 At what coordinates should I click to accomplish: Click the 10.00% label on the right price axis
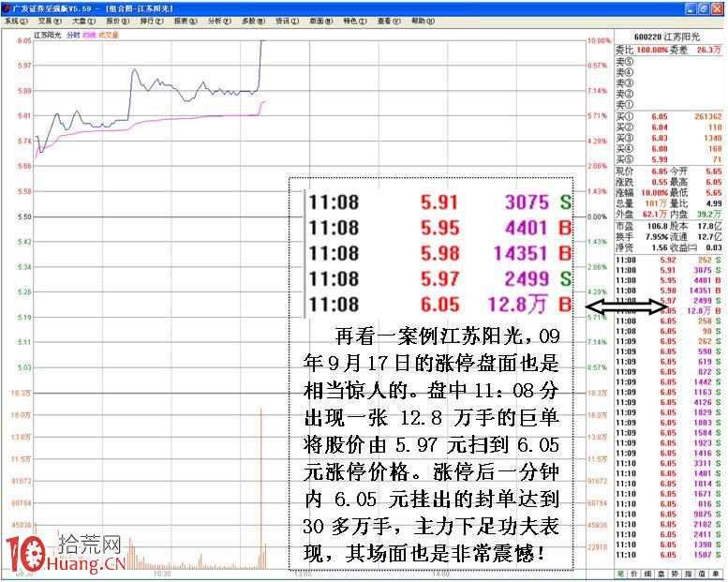point(599,41)
